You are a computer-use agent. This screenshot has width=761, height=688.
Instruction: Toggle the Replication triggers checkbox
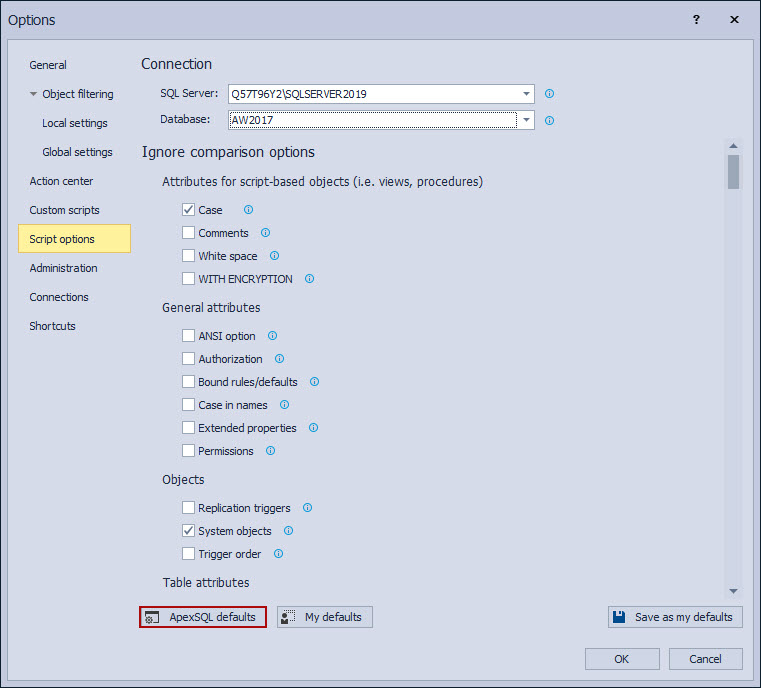(x=188, y=508)
